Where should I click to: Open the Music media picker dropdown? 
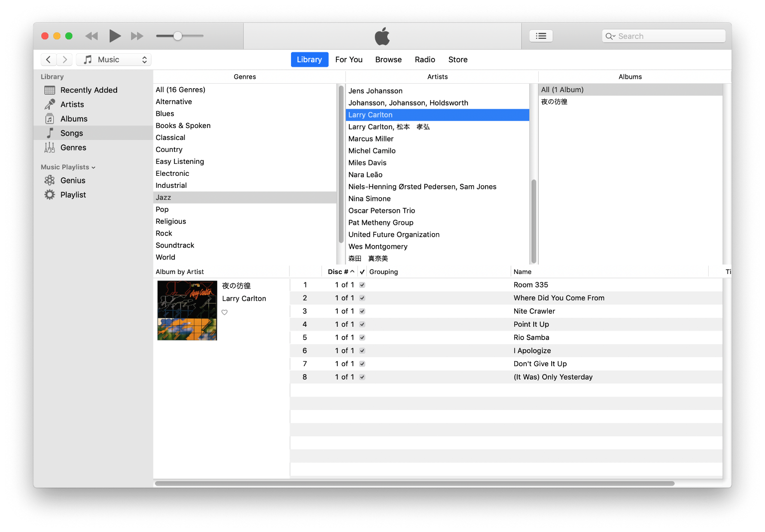pos(114,60)
